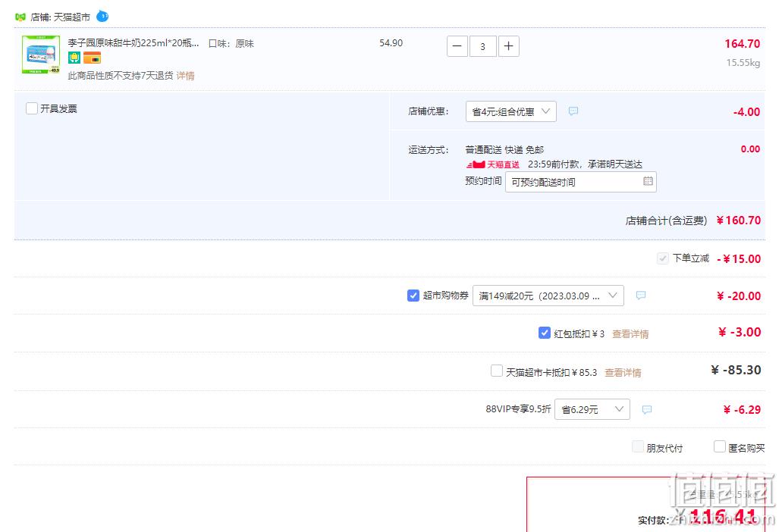Tick the 开具发票 checkbox
This screenshot has width=782, height=532.
[x=31, y=108]
